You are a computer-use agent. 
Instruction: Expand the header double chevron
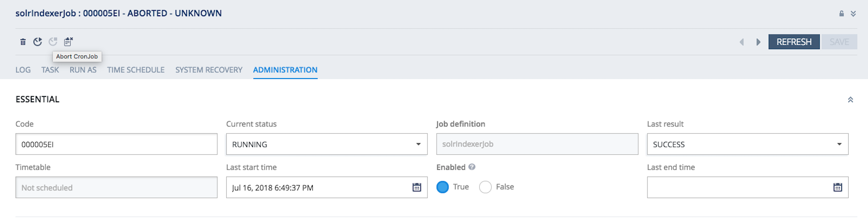coord(853,14)
